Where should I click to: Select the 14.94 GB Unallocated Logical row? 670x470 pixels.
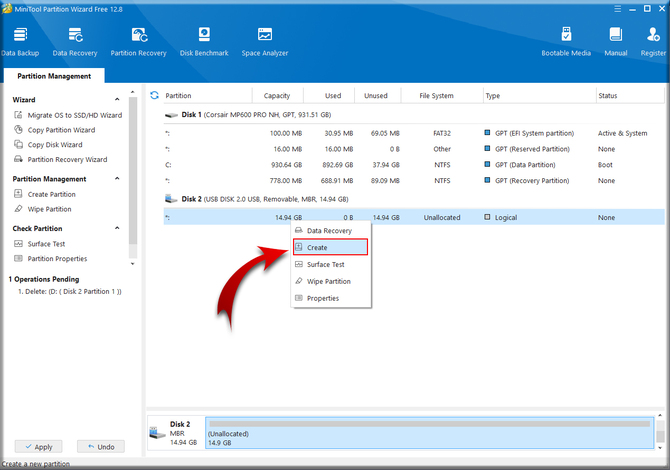tap(414, 217)
